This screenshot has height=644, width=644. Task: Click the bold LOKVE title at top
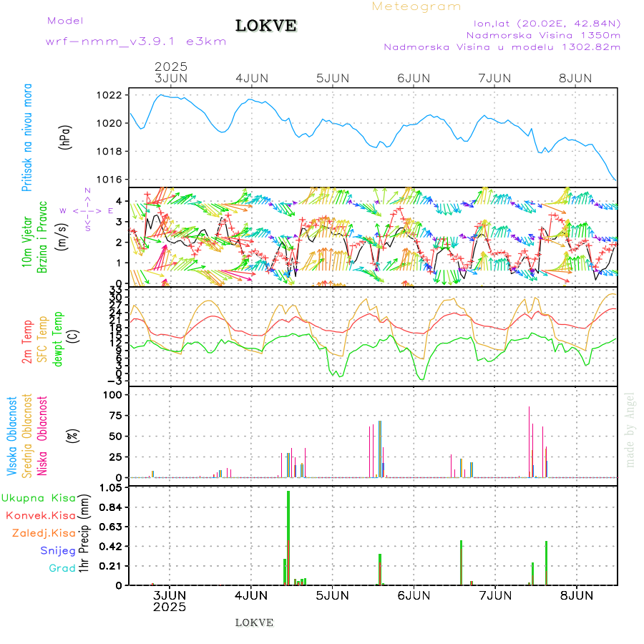(x=266, y=26)
